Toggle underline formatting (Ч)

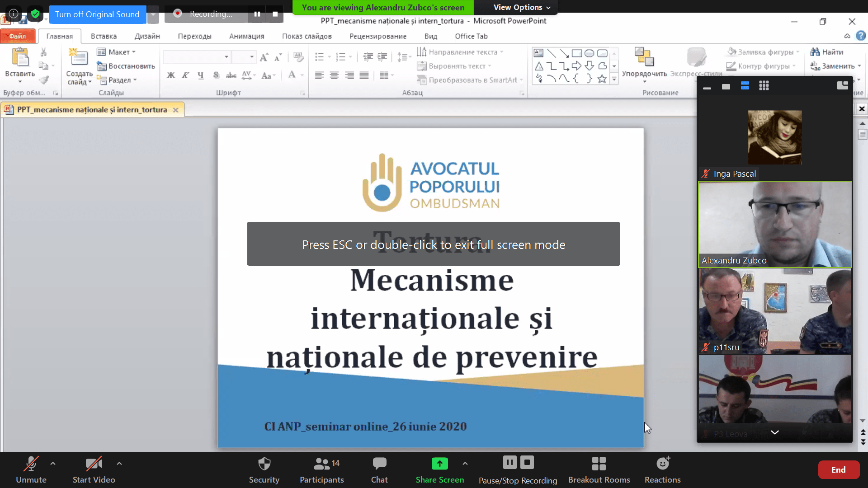[x=201, y=75]
